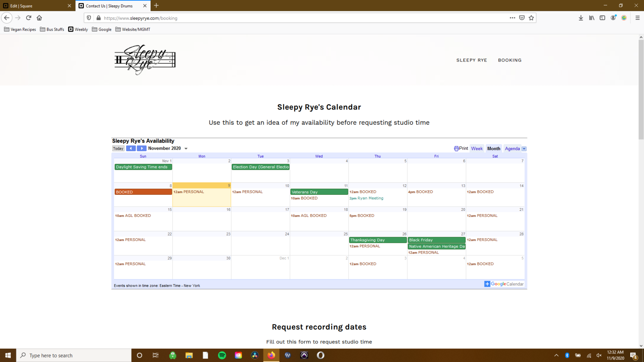Open 2pm Ryan Meeting event
Viewport: 644px width, 362px height.
(x=366, y=198)
